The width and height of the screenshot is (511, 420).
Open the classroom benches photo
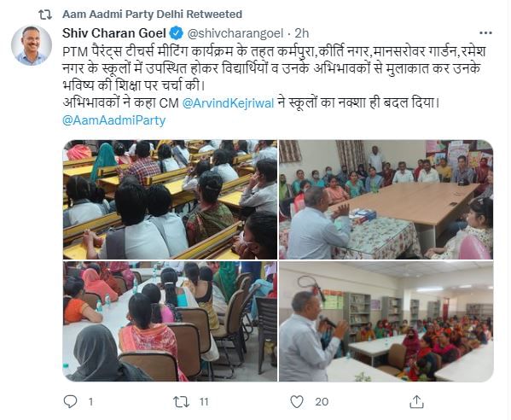170,200
